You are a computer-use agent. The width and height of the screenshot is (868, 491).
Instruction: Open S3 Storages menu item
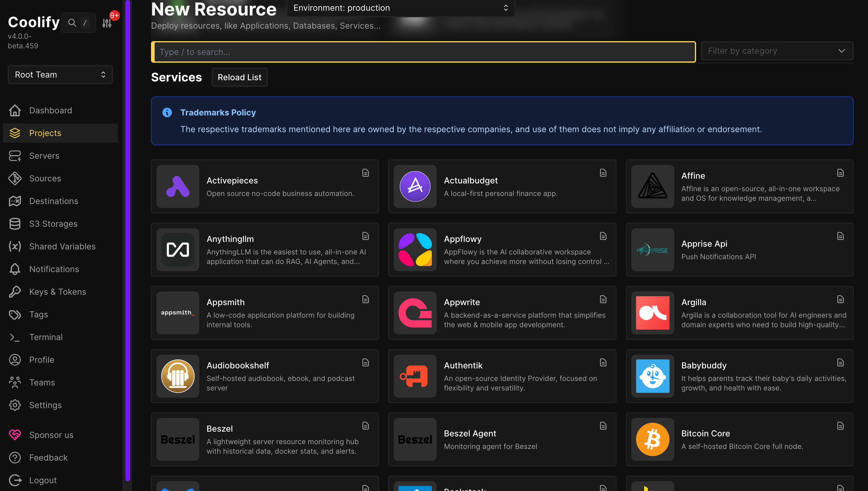tap(53, 224)
